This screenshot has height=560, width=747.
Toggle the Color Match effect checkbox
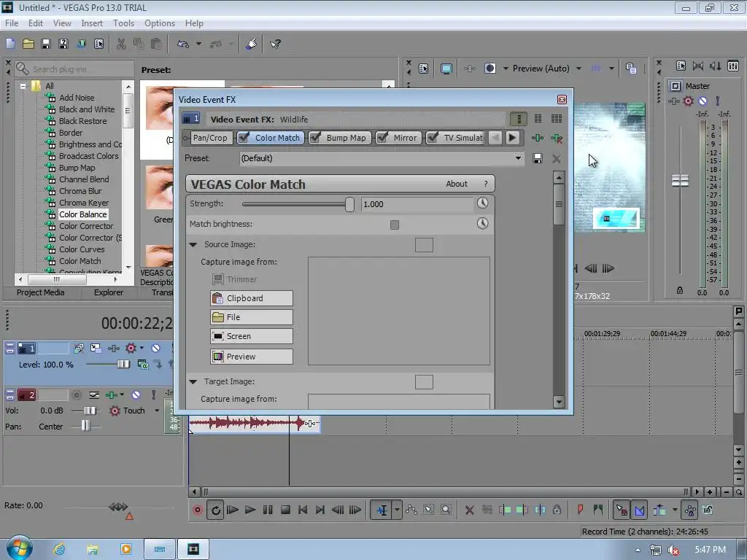pos(244,137)
